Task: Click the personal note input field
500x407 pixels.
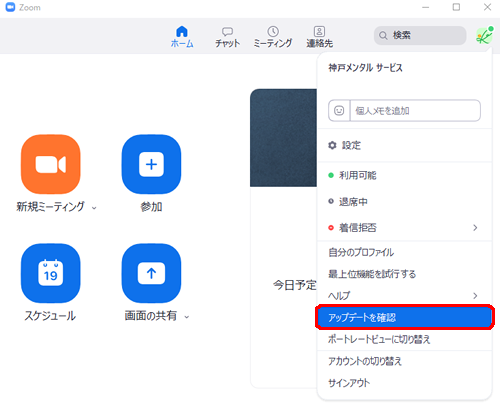Action: (415, 110)
